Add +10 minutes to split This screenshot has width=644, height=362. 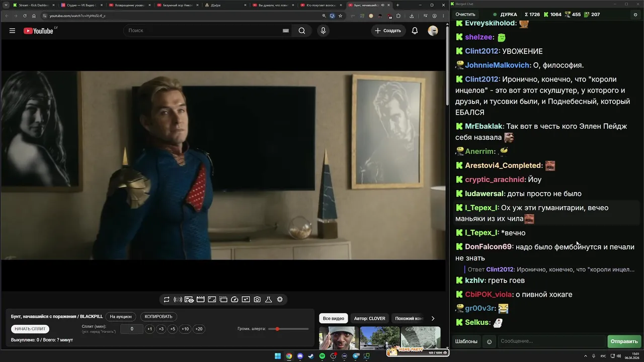[x=185, y=329]
